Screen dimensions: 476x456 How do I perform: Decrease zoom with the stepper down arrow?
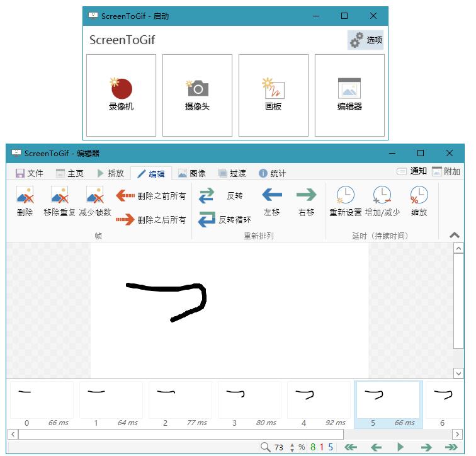[x=292, y=450]
